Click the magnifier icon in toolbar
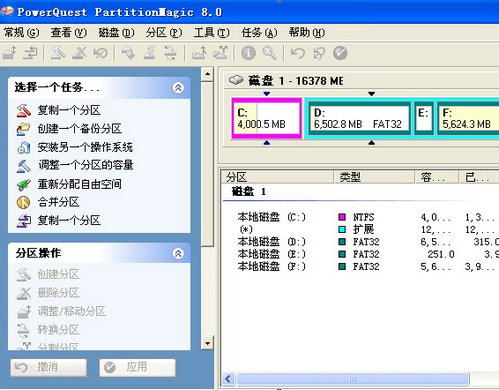 click(x=269, y=53)
